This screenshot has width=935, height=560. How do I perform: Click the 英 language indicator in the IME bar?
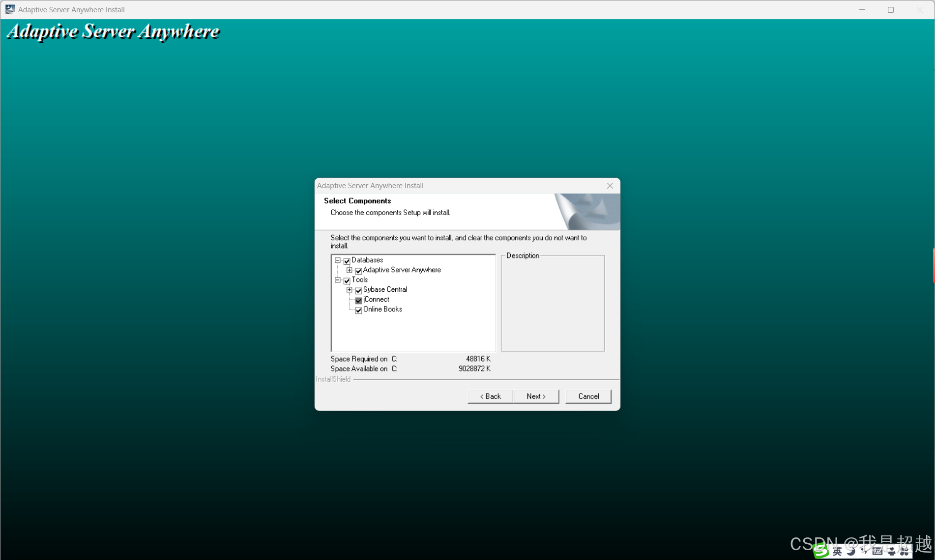[837, 551]
